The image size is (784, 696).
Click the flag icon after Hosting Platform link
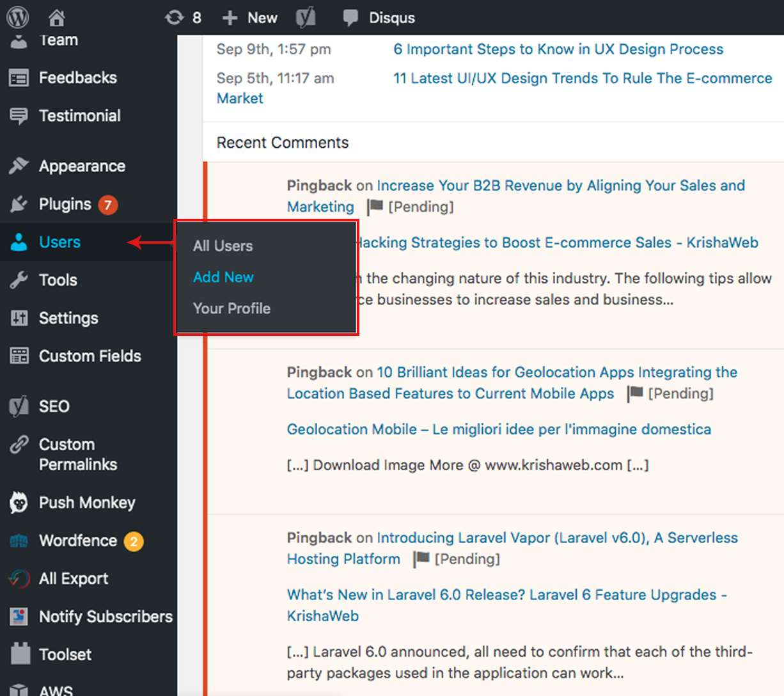click(421, 559)
